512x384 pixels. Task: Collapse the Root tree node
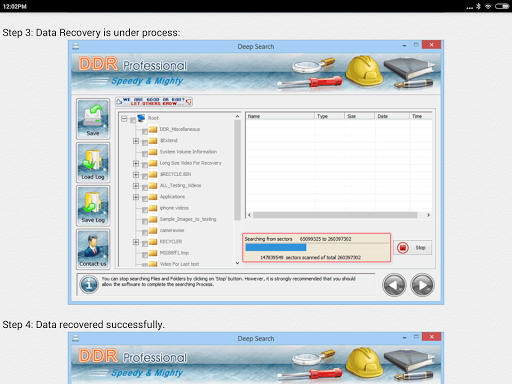124,118
